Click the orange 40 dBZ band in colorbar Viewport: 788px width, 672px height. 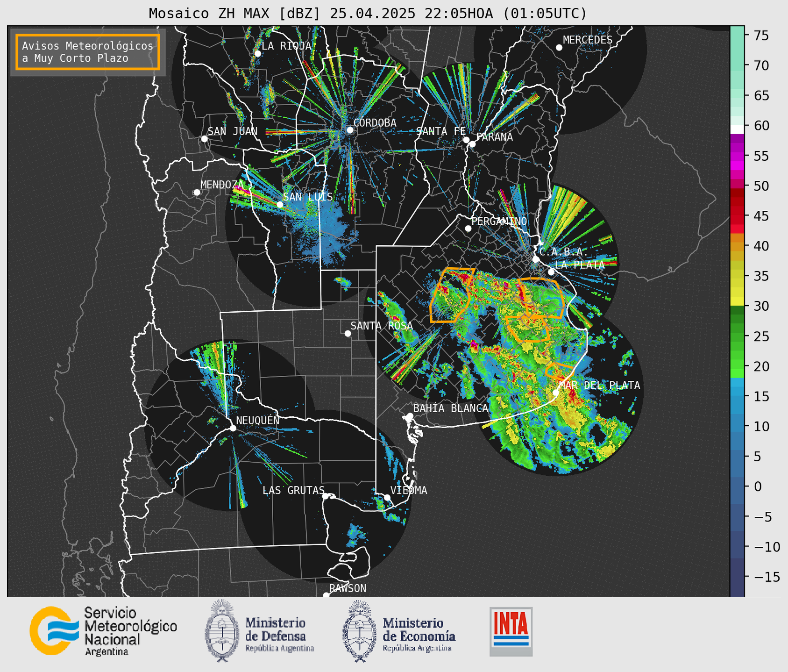(x=737, y=247)
